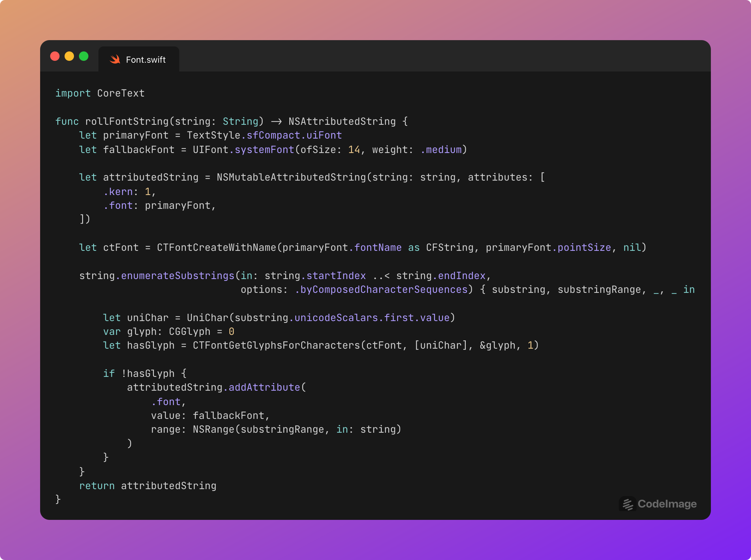Click '.pointSize' property
751x560 pixels.
pyautogui.click(x=581, y=247)
